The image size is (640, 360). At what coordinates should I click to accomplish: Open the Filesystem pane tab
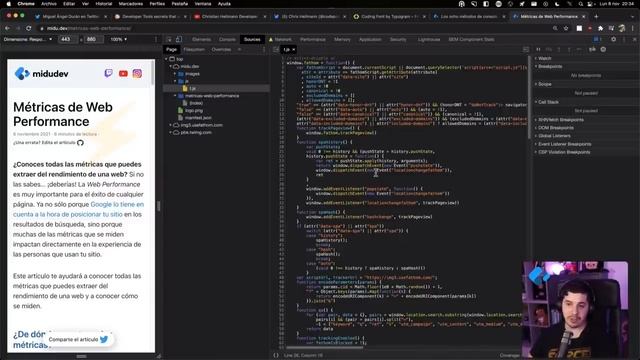coord(194,49)
